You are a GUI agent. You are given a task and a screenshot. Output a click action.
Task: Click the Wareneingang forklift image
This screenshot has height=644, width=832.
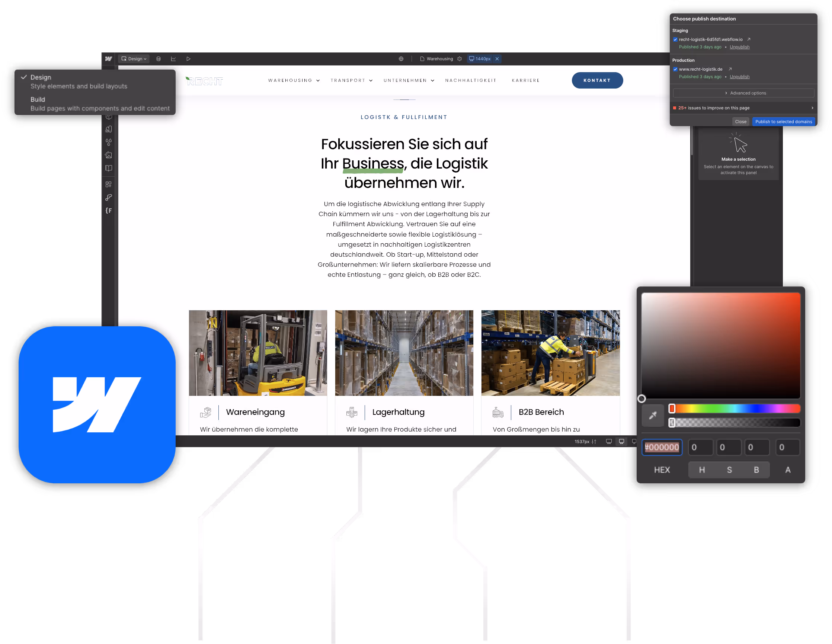click(x=258, y=353)
